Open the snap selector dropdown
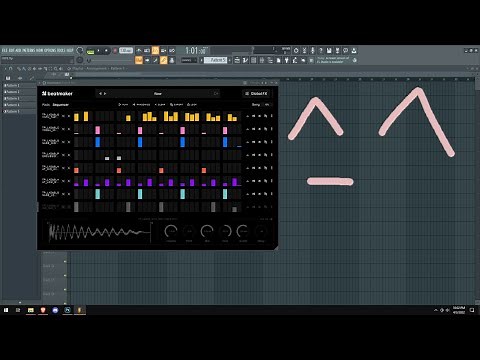Screen dimensions: 480x360 (x=189, y=60)
